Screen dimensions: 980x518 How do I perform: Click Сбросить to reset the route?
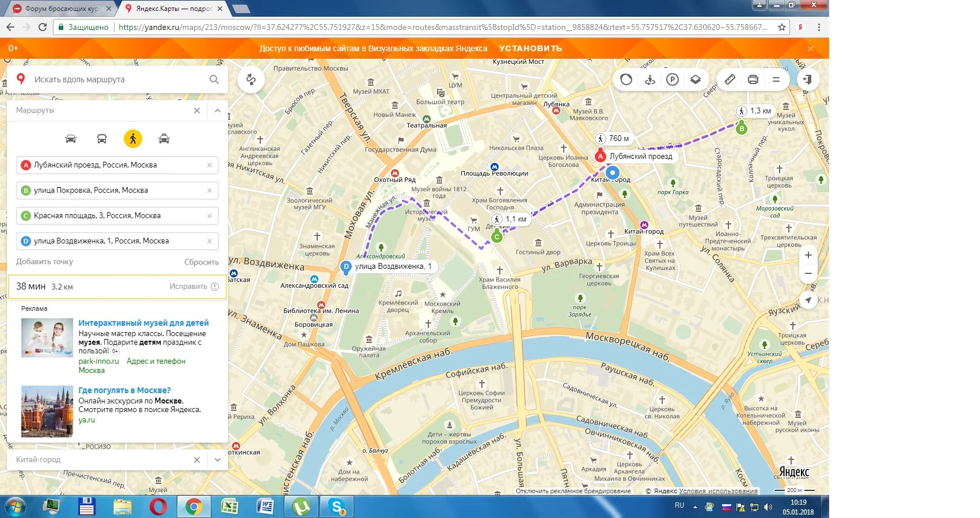coord(202,262)
